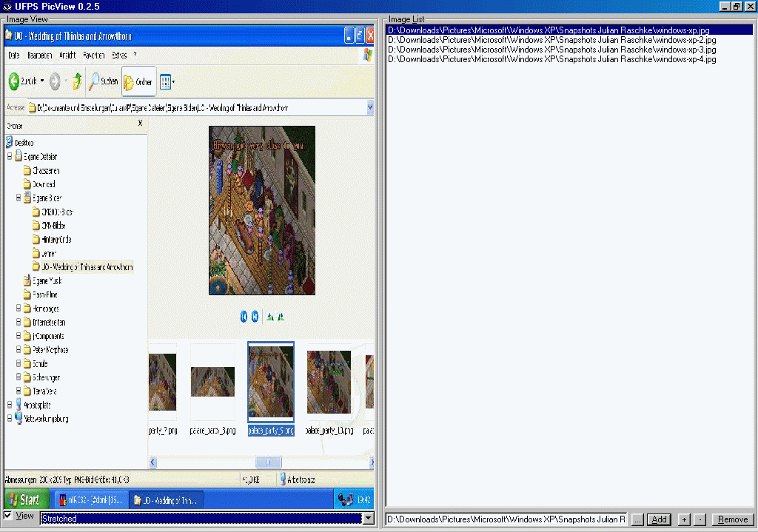
Task: Click the minus (-) button
Action: pyautogui.click(x=700, y=519)
